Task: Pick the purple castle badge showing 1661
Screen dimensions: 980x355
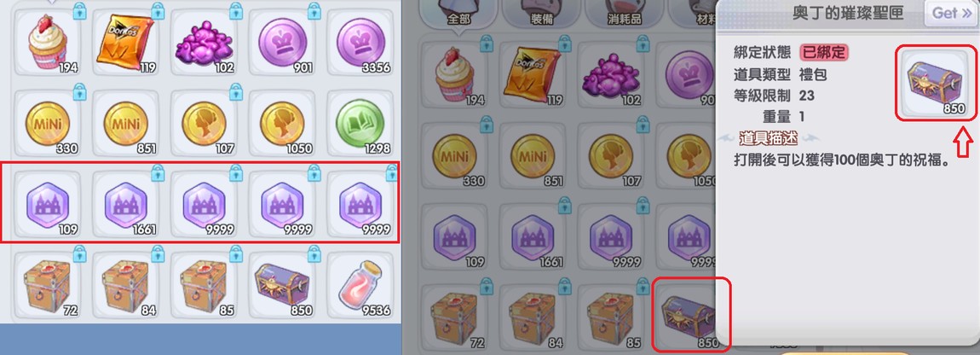Action: 125,204
